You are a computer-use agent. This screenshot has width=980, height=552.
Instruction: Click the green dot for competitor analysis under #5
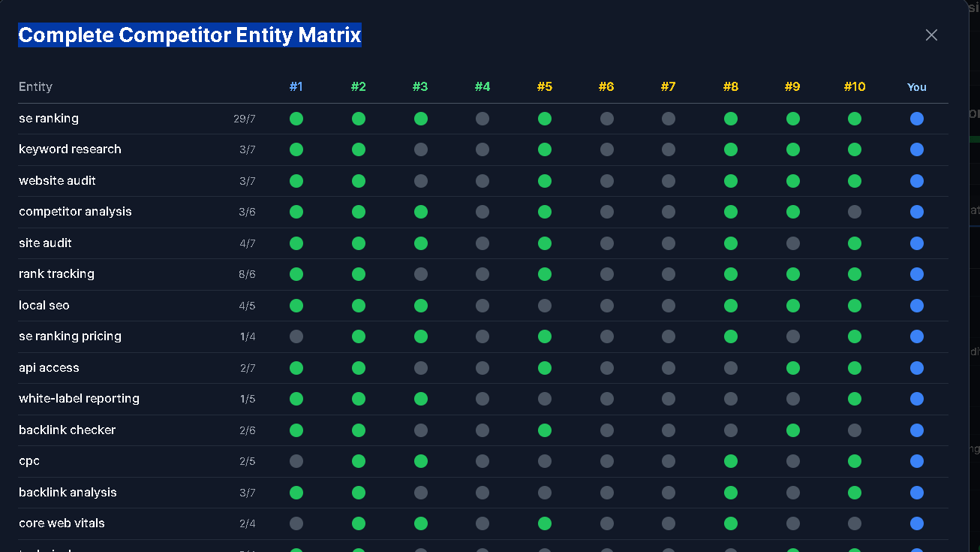(x=545, y=212)
